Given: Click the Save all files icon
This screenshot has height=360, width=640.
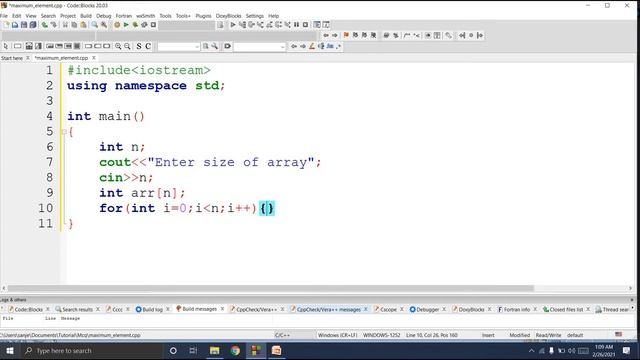Looking at the screenshot, I should pos(33,25).
